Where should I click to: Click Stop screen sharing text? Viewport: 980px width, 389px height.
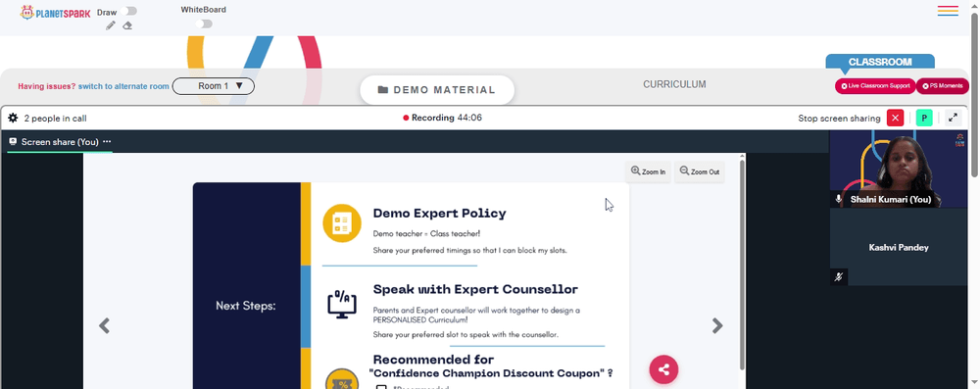click(839, 119)
